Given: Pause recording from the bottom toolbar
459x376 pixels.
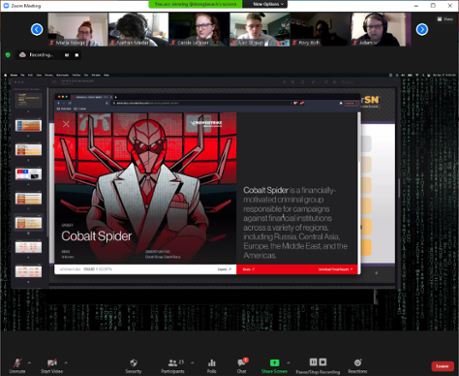Looking at the screenshot, I should (313, 362).
